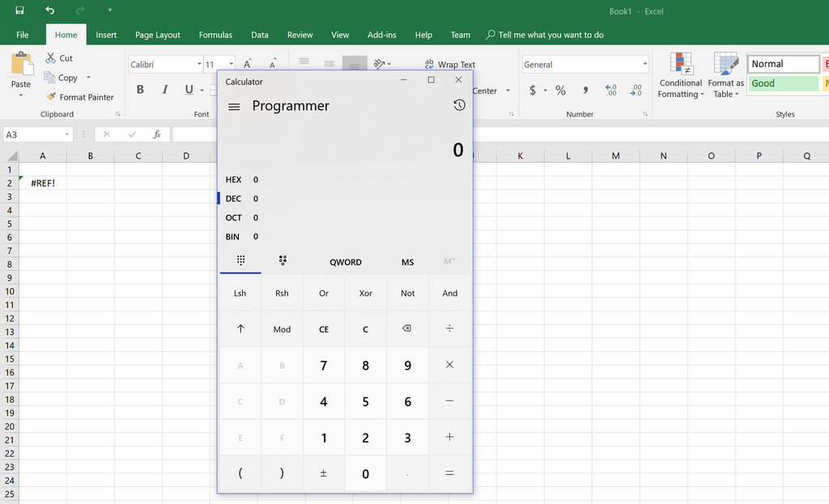829x504 pixels.
Task: Open the Add-ins ribbon tab
Action: click(382, 35)
